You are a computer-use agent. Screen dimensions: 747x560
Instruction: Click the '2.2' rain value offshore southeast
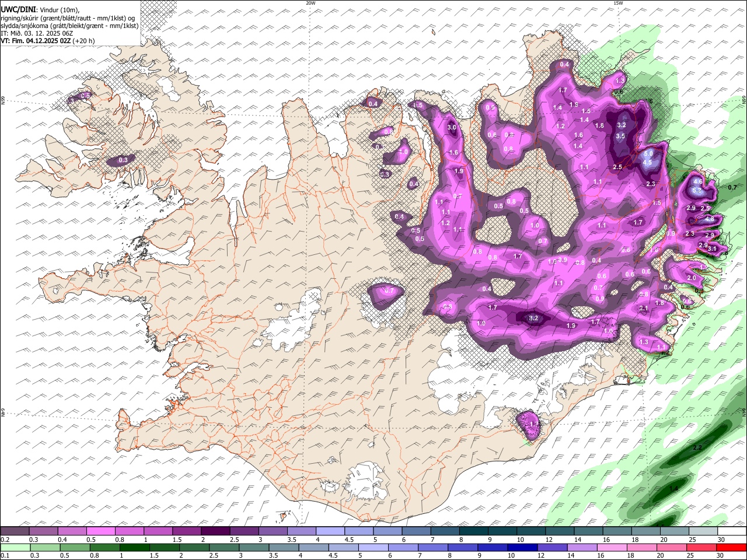click(x=697, y=447)
